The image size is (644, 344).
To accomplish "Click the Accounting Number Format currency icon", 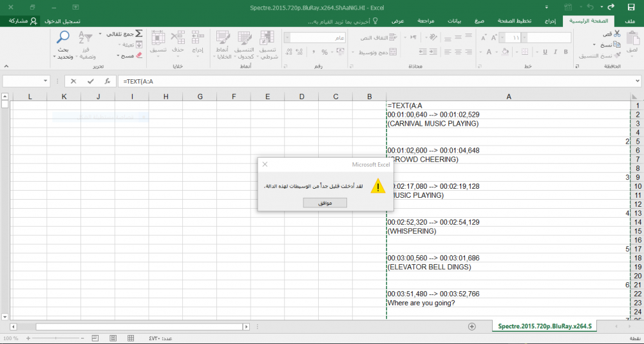I will click(339, 52).
